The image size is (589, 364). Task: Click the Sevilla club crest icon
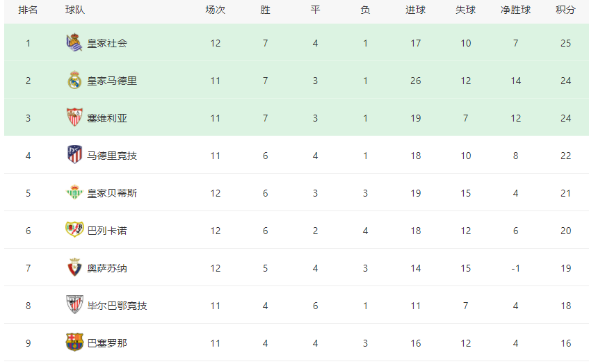(x=74, y=117)
